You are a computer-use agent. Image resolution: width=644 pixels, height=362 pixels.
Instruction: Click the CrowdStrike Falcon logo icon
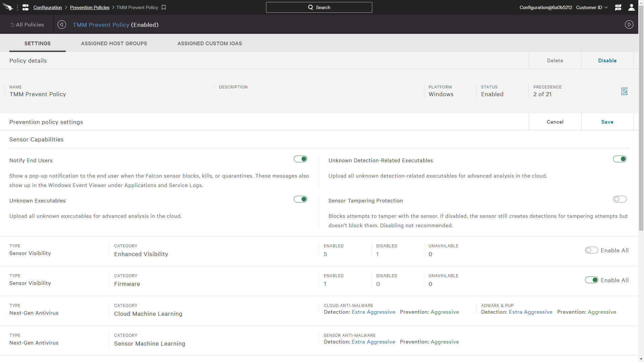(x=8, y=7)
